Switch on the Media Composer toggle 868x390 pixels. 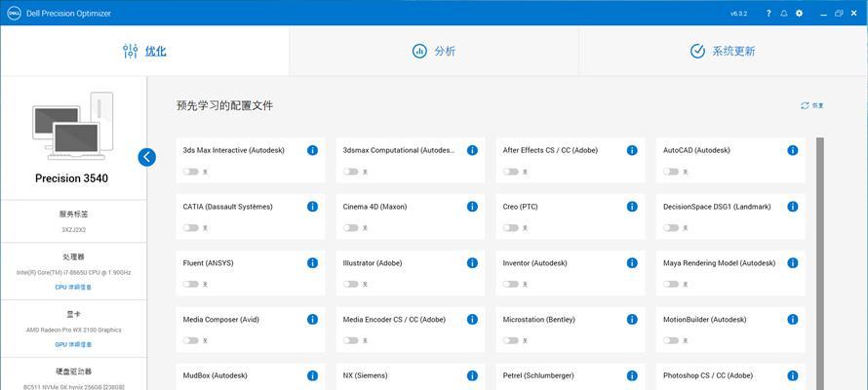[190, 340]
